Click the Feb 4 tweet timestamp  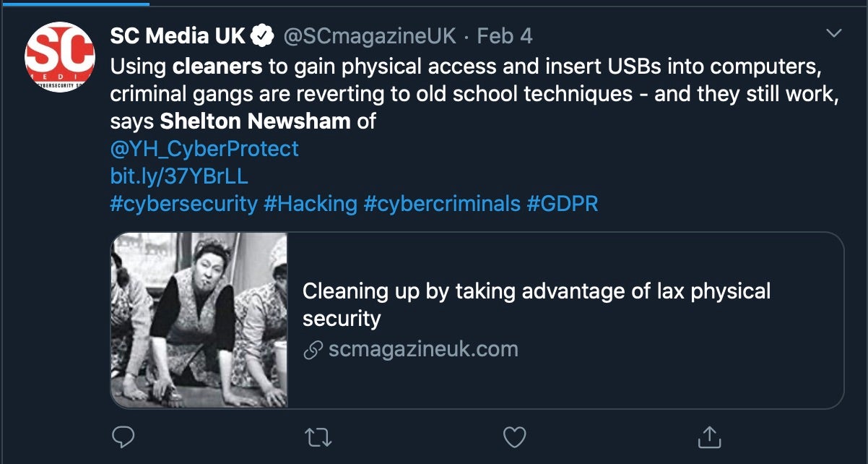coord(505,35)
